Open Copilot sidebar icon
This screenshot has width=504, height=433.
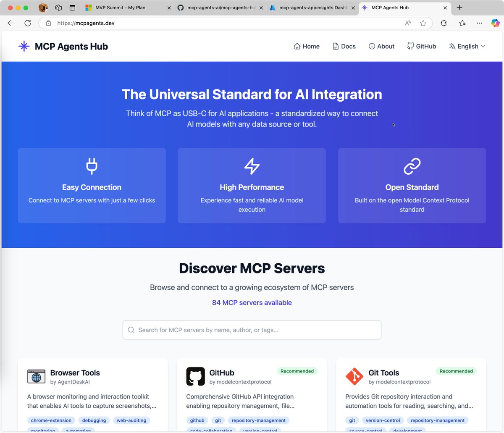[496, 23]
